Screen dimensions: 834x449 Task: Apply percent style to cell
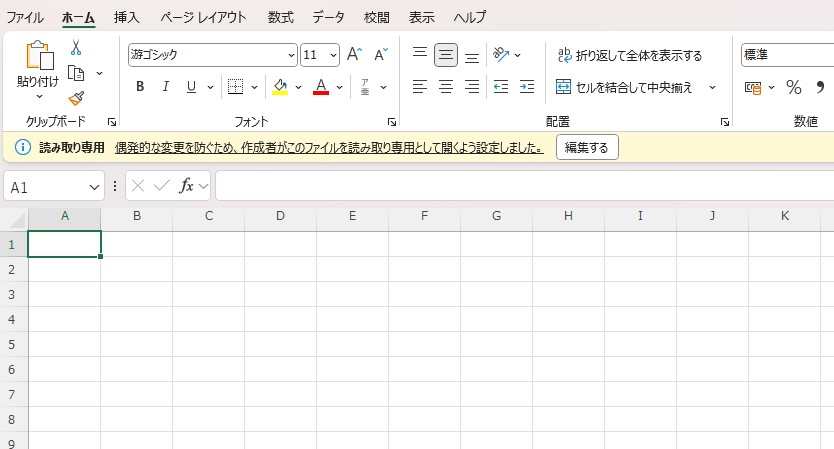coord(794,87)
